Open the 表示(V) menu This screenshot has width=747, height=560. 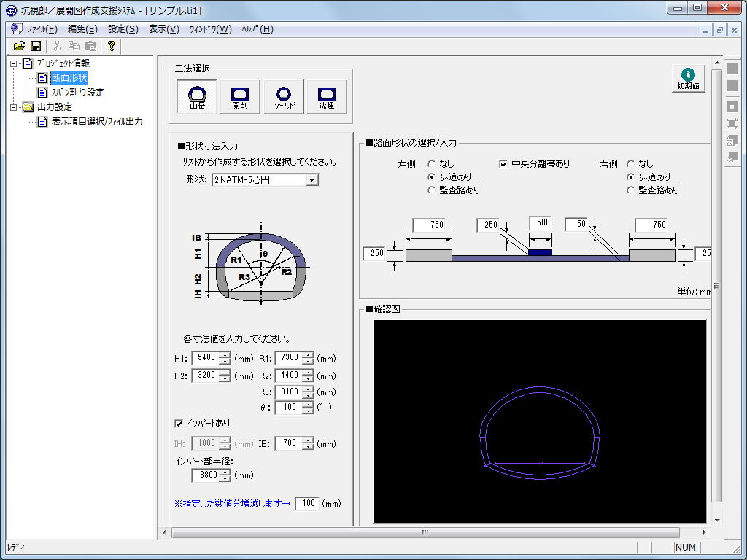(163, 29)
